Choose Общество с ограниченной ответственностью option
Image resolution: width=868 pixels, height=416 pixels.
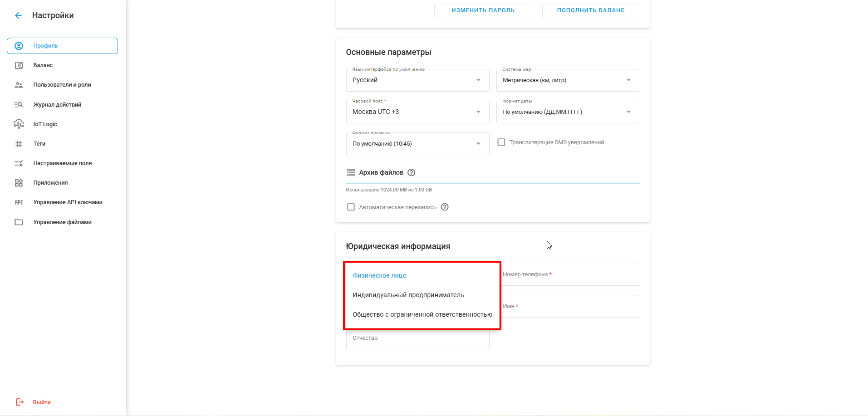pyautogui.click(x=422, y=314)
